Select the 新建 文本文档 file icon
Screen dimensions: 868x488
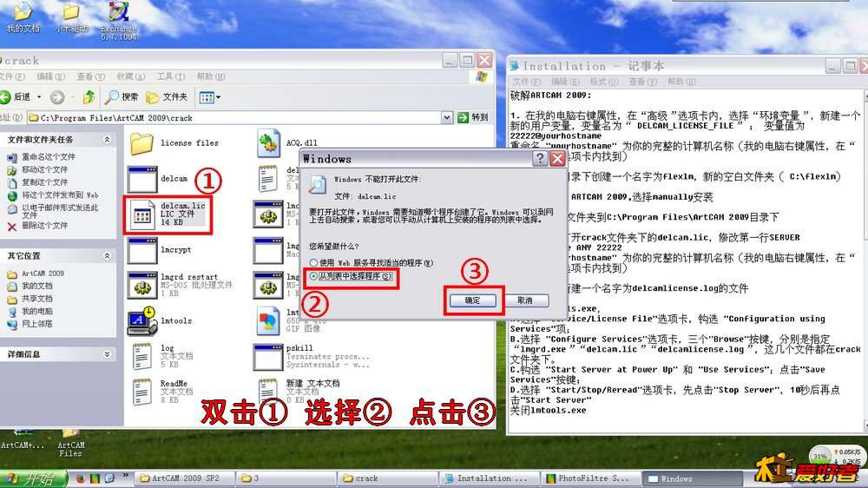pyautogui.click(x=268, y=392)
